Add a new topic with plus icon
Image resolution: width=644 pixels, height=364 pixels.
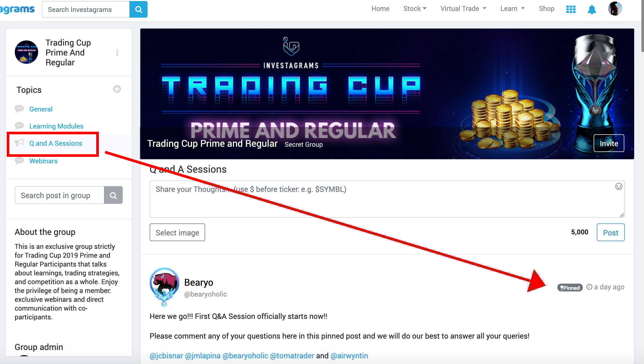point(117,89)
